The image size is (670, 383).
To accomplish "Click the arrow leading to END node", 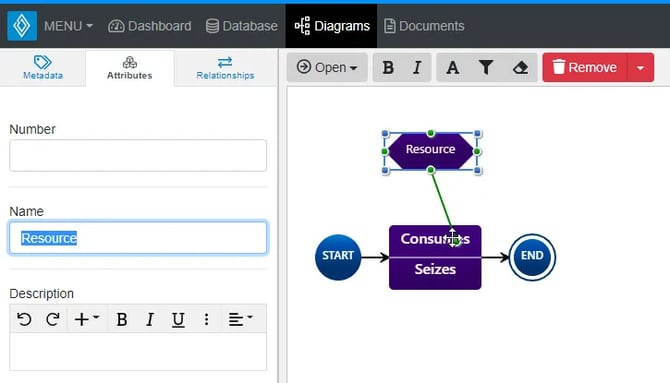I will click(495, 257).
